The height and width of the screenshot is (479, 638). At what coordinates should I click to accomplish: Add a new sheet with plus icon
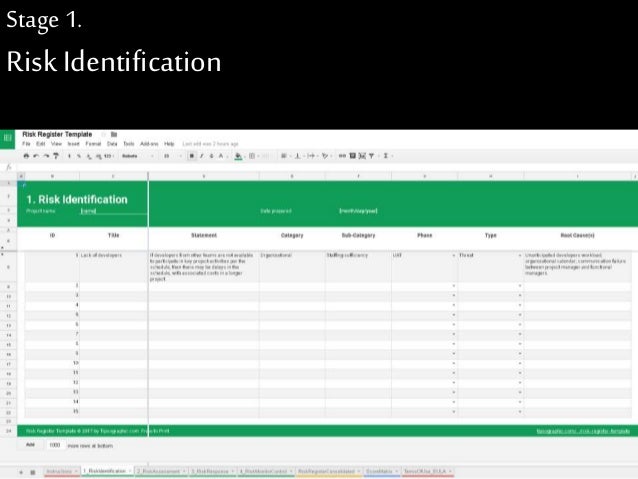click(x=21, y=470)
